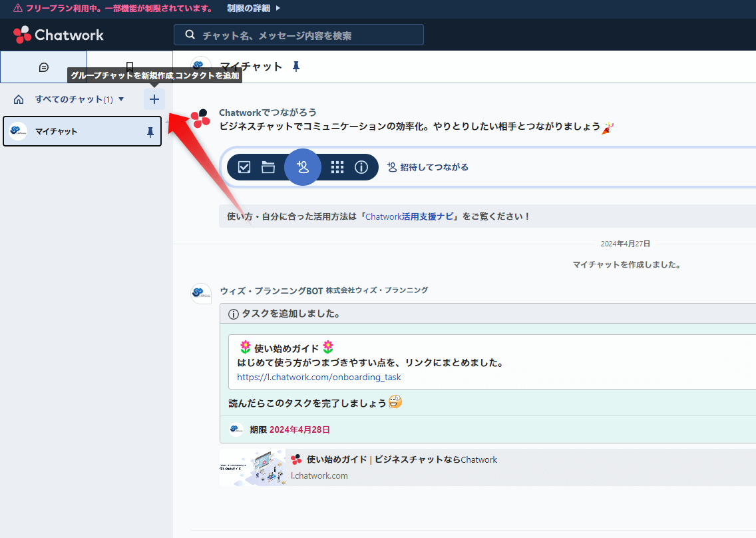Select マイチャット in the chat list

[x=82, y=131]
